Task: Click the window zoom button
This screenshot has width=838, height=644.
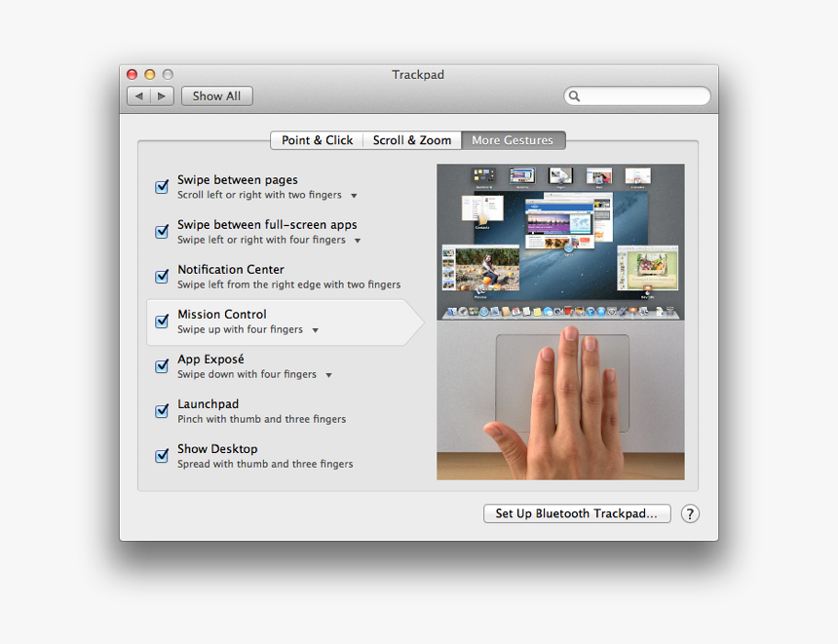Action: coord(168,74)
